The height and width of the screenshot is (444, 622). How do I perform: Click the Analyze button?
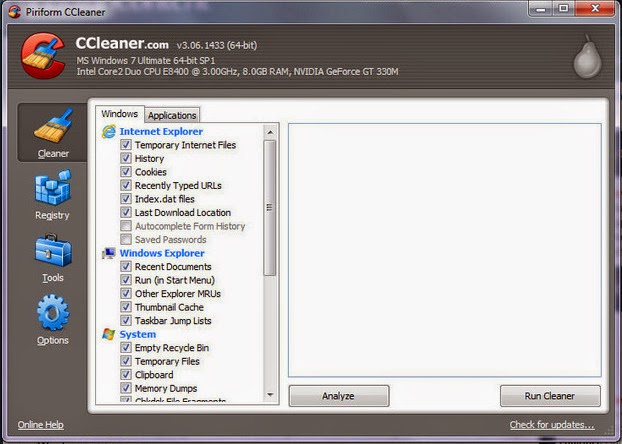click(339, 396)
